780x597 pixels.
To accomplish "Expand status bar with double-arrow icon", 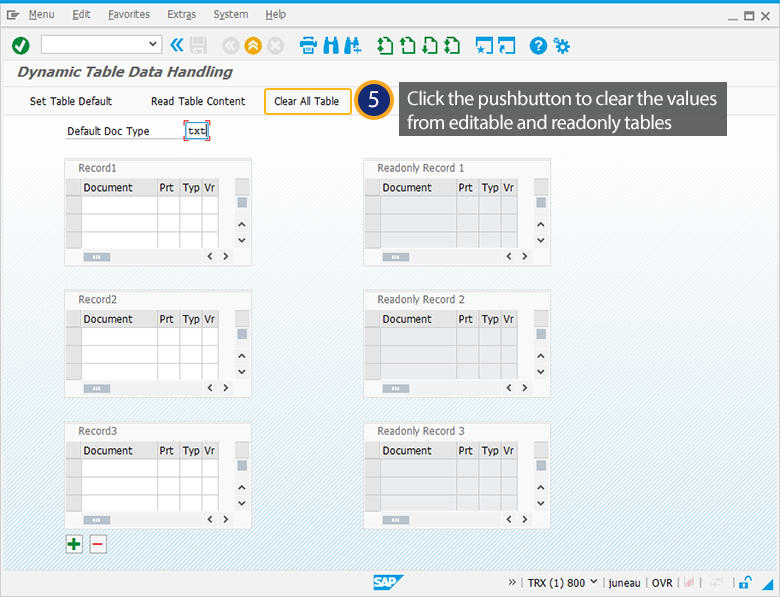I will [x=512, y=582].
